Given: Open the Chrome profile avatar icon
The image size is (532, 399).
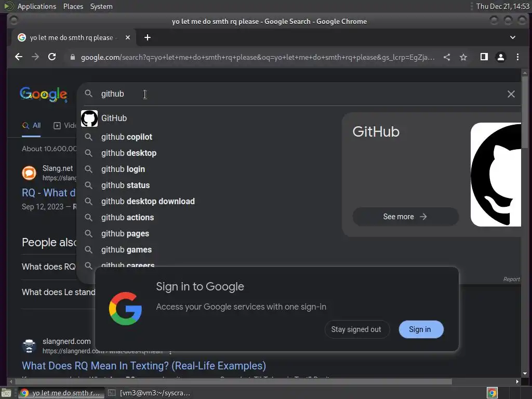Looking at the screenshot, I should (x=501, y=57).
